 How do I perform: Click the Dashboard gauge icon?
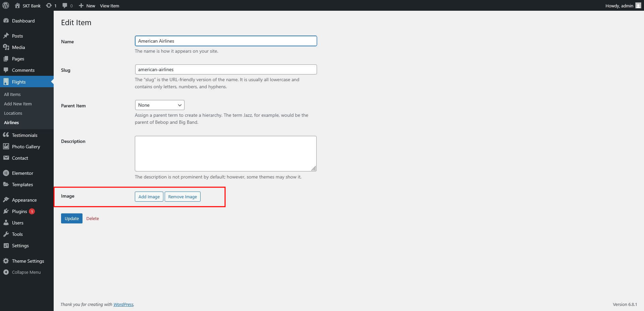[x=6, y=21]
